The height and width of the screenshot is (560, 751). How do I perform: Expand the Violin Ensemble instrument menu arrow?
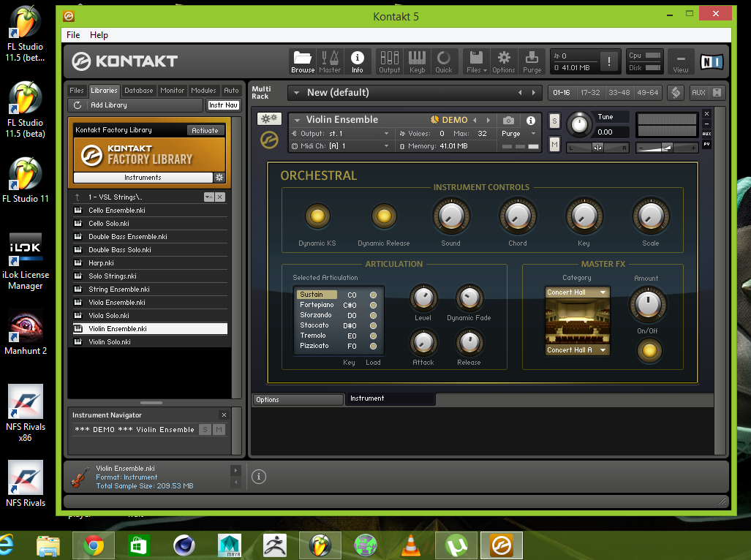click(297, 120)
